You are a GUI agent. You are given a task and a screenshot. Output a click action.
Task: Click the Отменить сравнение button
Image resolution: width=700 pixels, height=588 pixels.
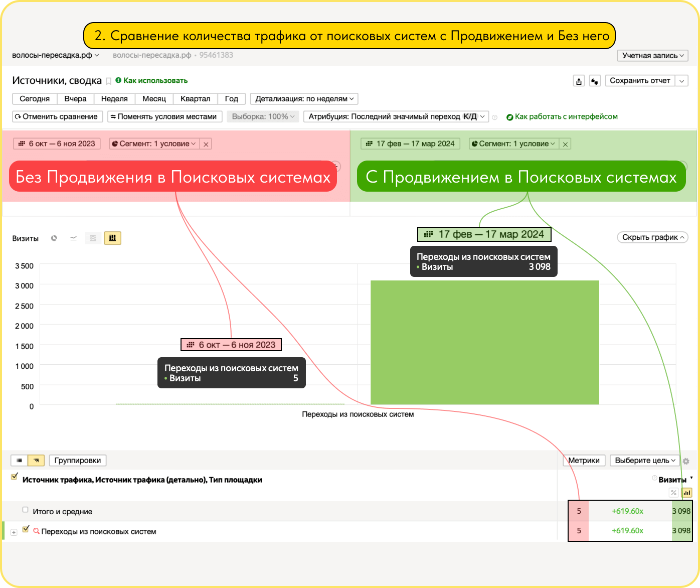pos(58,116)
